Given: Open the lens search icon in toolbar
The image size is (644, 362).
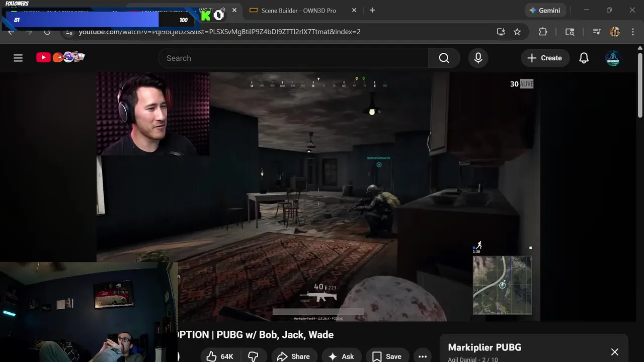Looking at the screenshot, I should pyautogui.click(x=570, y=32).
